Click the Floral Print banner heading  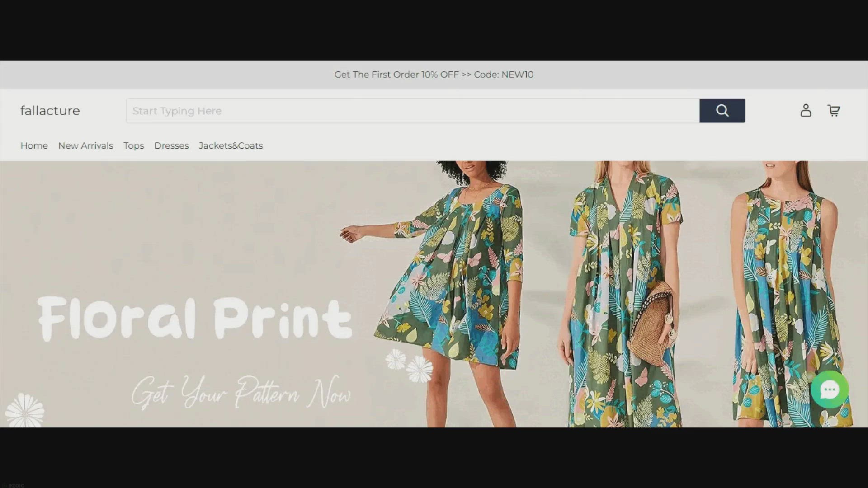[194, 318]
